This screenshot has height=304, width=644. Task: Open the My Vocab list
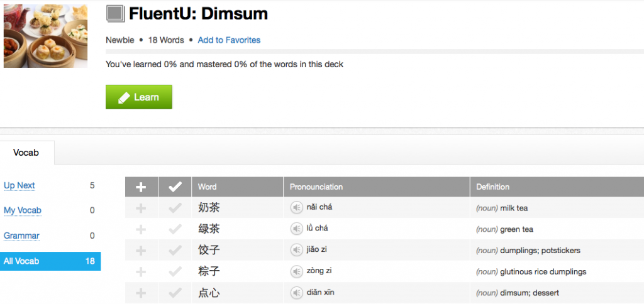pyautogui.click(x=23, y=210)
